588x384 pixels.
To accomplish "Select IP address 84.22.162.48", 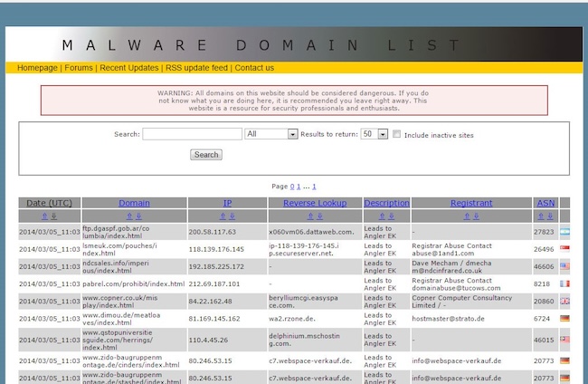I will 211,301.
